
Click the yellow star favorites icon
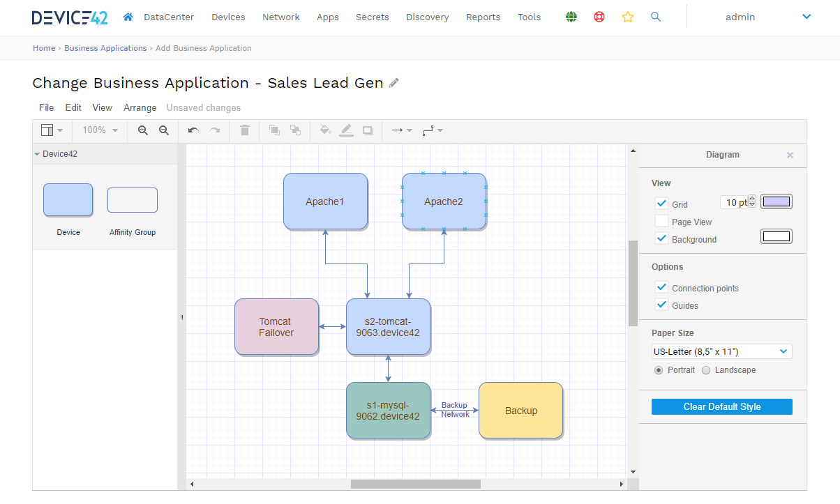[627, 17]
